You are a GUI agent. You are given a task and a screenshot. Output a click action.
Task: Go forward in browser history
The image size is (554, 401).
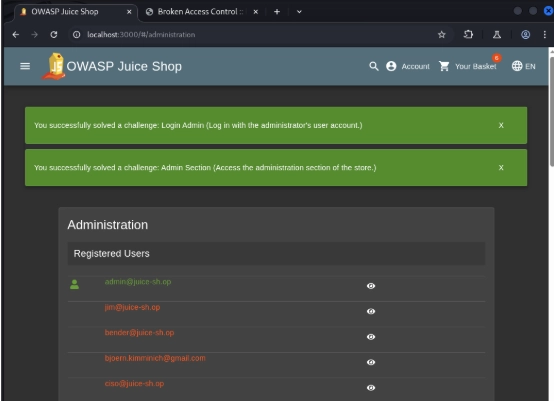point(34,35)
